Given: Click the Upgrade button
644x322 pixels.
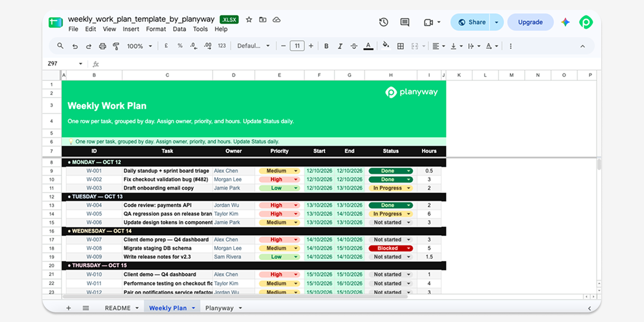Looking at the screenshot, I should (x=530, y=22).
